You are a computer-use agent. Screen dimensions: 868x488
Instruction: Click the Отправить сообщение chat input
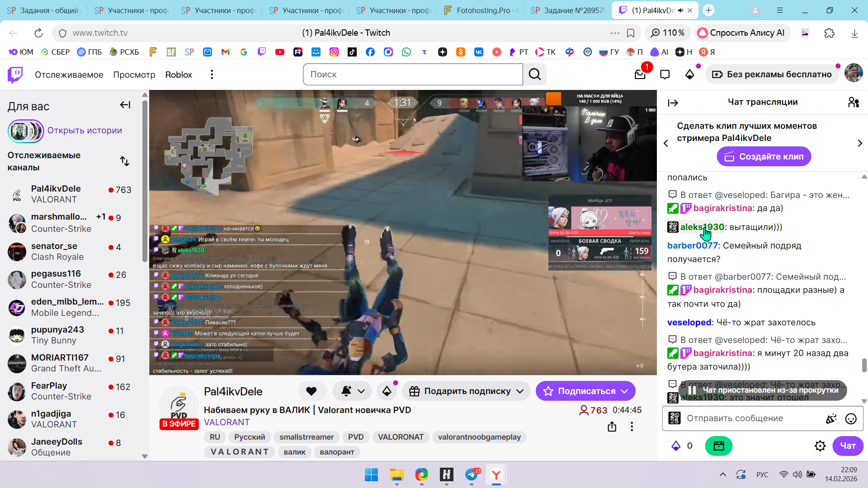[x=750, y=418]
